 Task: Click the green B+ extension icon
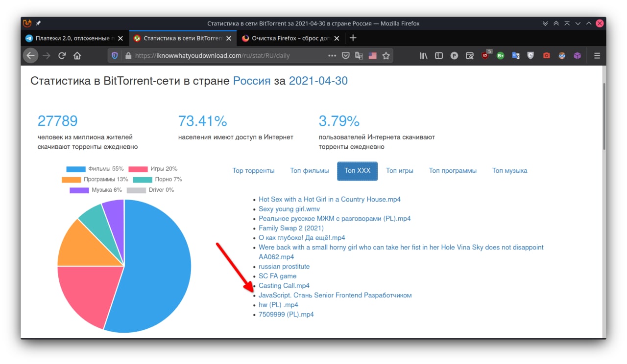point(500,56)
